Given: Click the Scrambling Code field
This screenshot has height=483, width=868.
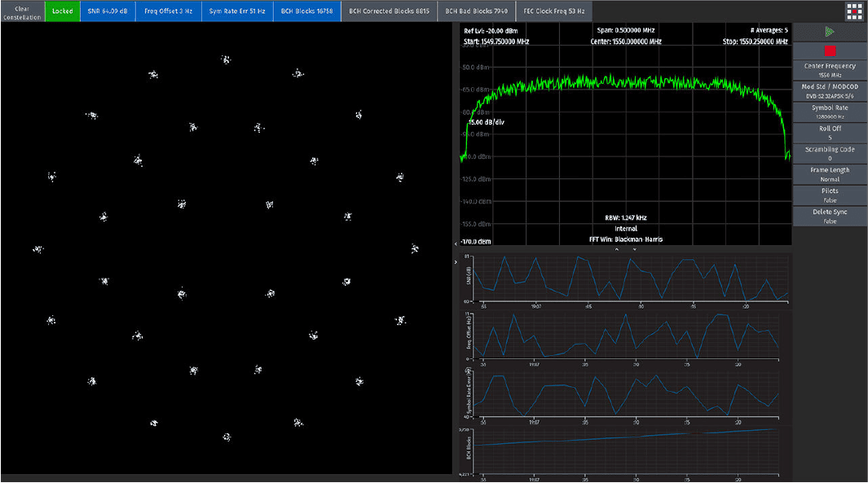Looking at the screenshot, I should (830, 154).
